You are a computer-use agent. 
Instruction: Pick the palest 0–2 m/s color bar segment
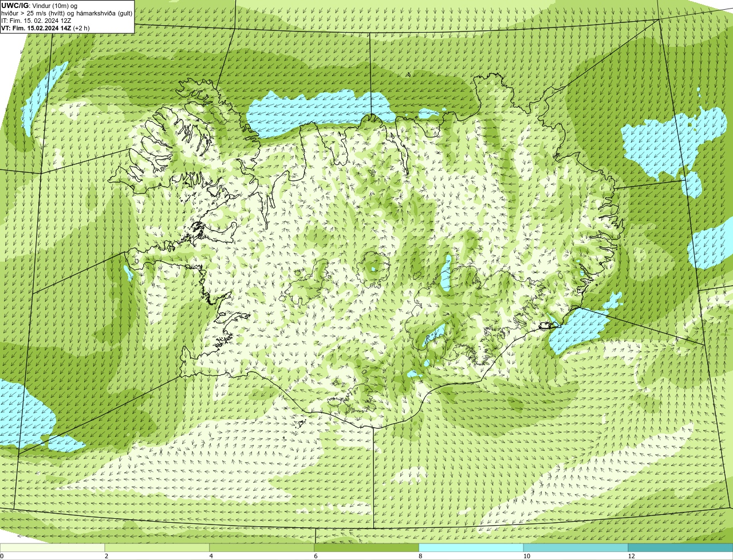pos(52,547)
